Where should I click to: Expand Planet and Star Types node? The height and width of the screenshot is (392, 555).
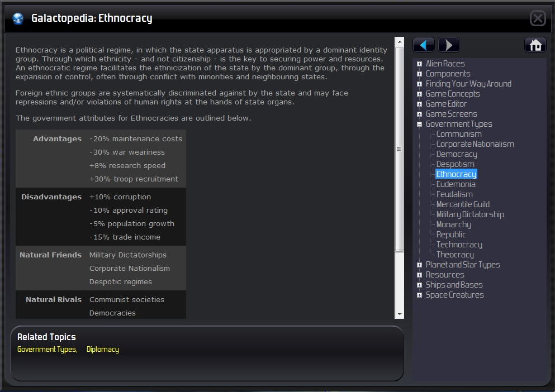pos(419,265)
